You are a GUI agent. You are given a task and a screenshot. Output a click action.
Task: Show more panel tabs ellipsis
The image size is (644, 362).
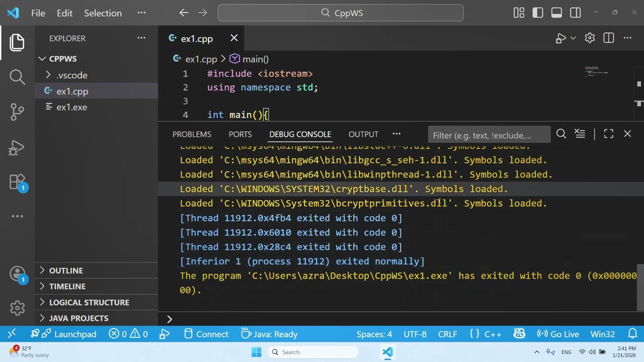[x=396, y=134]
